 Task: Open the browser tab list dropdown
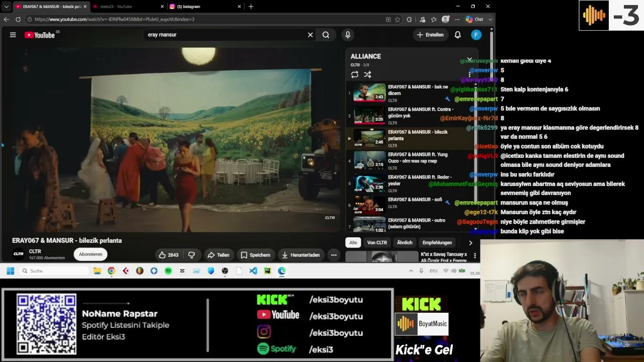pos(6,7)
